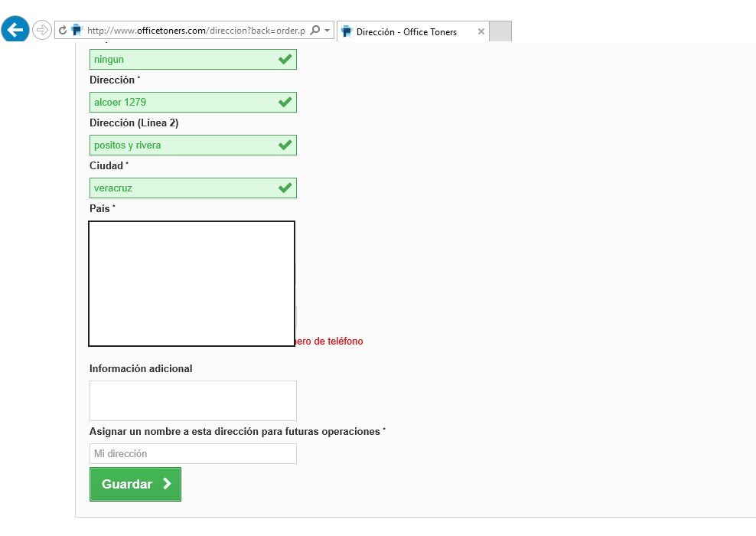This screenshot has width=756, height=536.
Task: Click the Dirección field with alcoer 1279
Action: click(184, 102)
